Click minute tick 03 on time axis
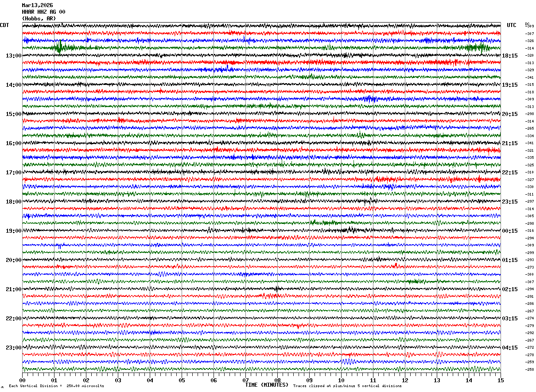536x392 pixels. click(x=118, y=380)
